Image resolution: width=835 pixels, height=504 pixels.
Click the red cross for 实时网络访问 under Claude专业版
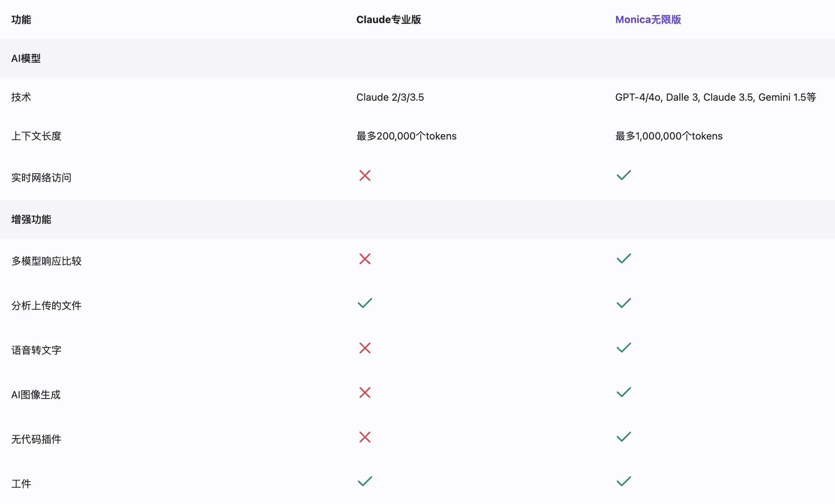pyautogui.click(x=364, y=176)
